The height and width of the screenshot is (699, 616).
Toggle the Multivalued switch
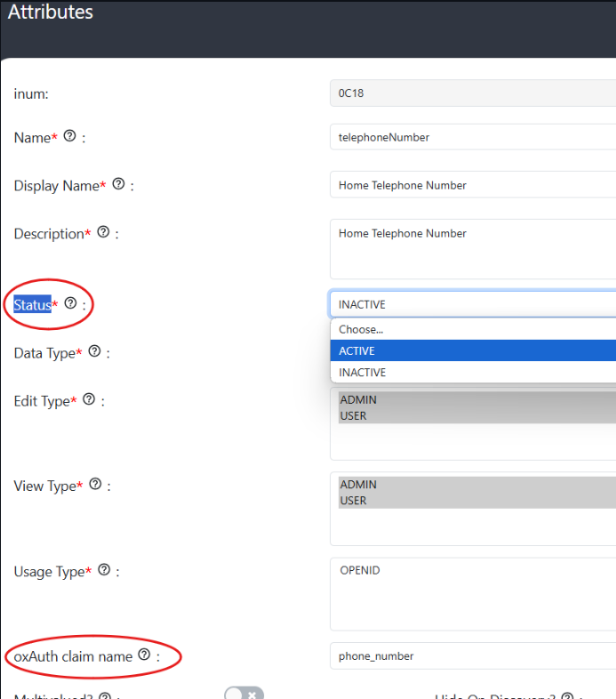pyautogui.click(x=243, y=694)
